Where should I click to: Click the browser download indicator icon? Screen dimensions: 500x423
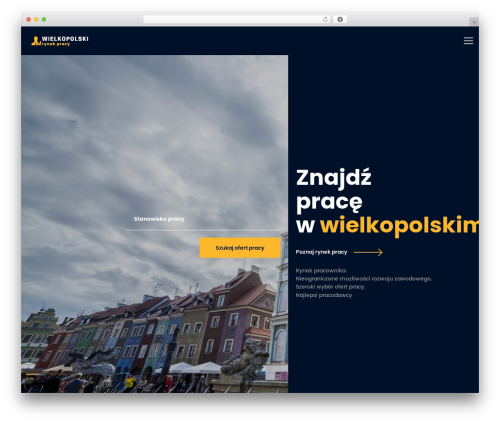[340, 20]
